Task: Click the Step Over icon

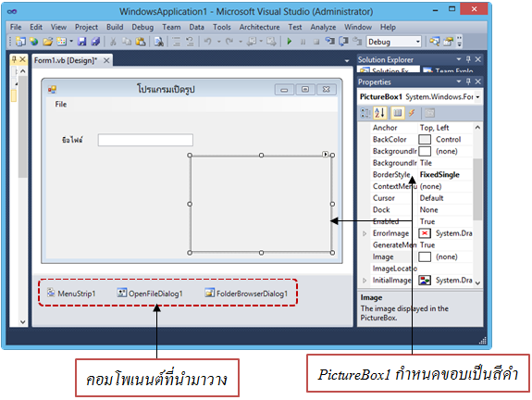Action: (343, 42)
